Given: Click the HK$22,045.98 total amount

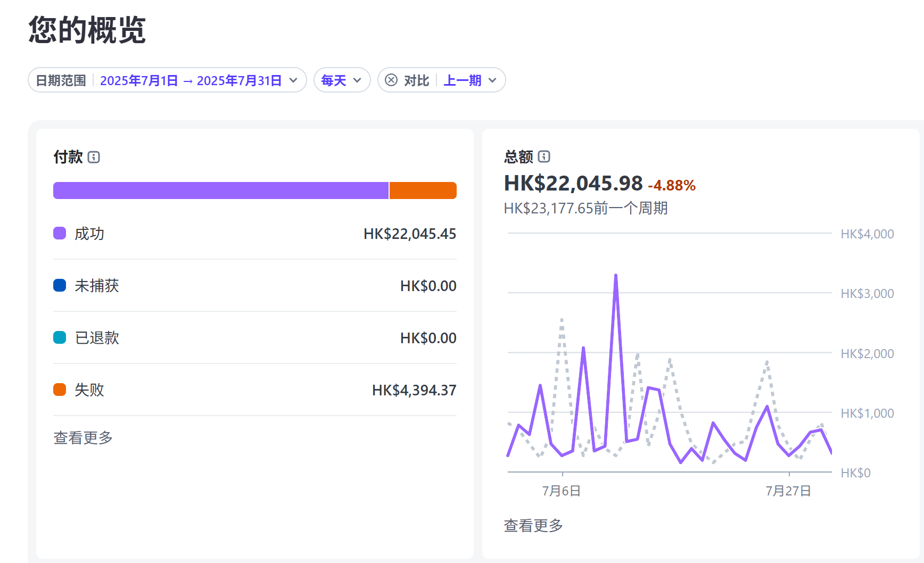Looking at the screenshot, I should 573,184.
